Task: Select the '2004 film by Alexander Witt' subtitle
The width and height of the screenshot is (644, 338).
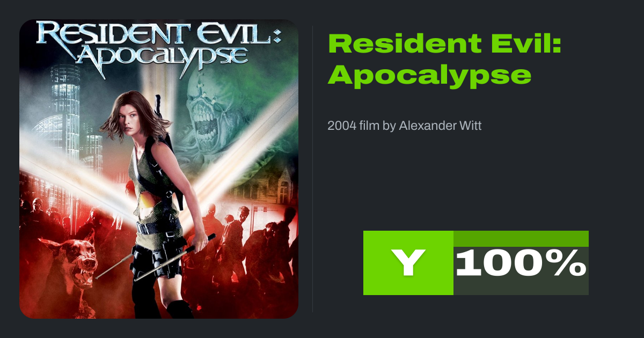Action: tap(404, 126)
